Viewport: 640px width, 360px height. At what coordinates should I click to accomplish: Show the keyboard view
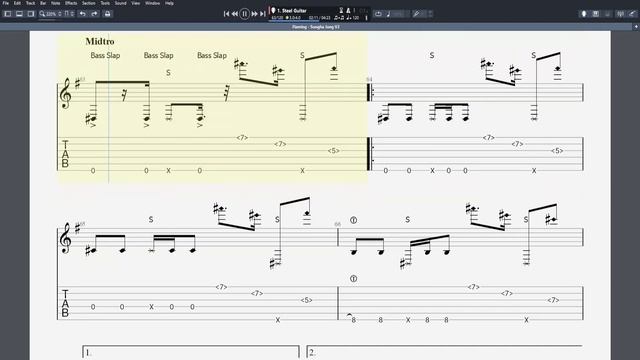pos(596,14)
